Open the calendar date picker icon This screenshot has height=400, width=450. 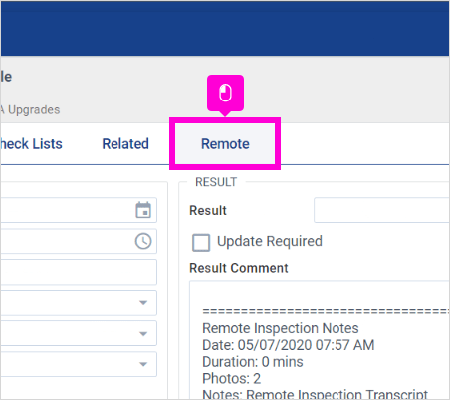coord(143,210)
